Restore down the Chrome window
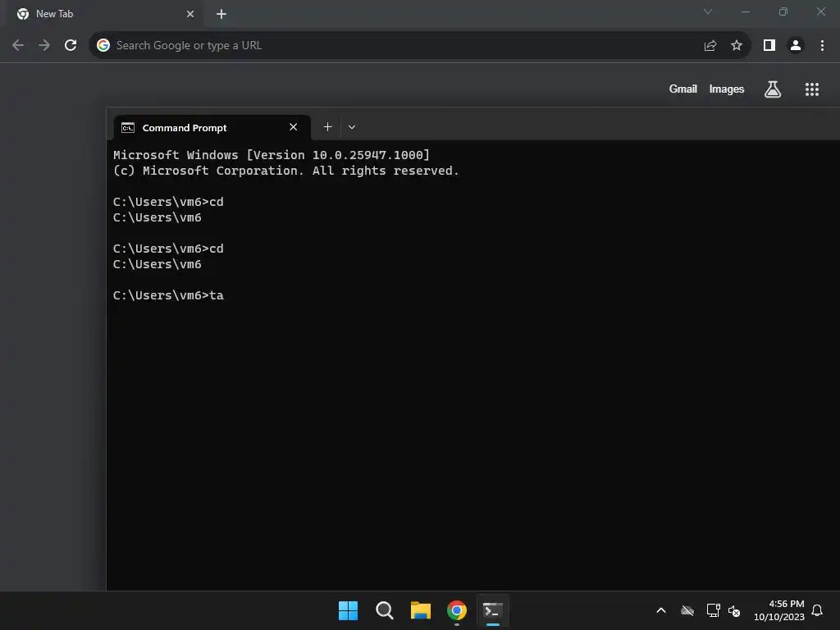This screenshot has width=840, height=630. (783, 11)
